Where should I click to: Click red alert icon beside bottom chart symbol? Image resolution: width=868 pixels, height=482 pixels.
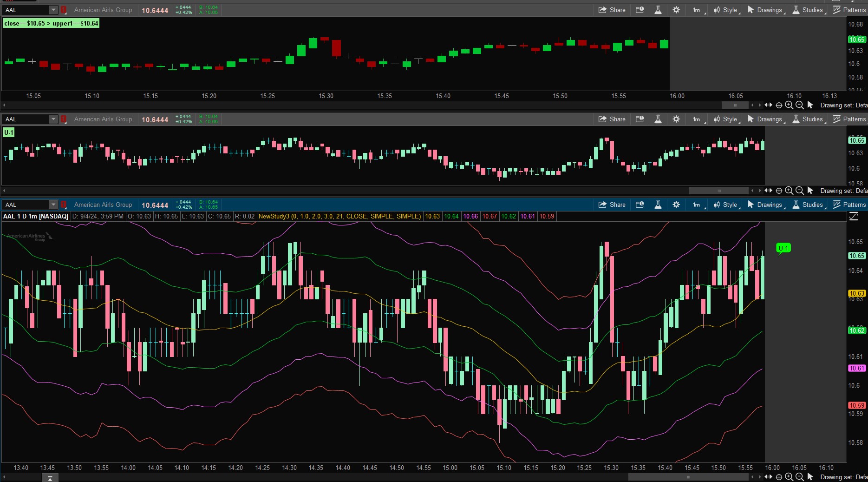coord(64,205)
